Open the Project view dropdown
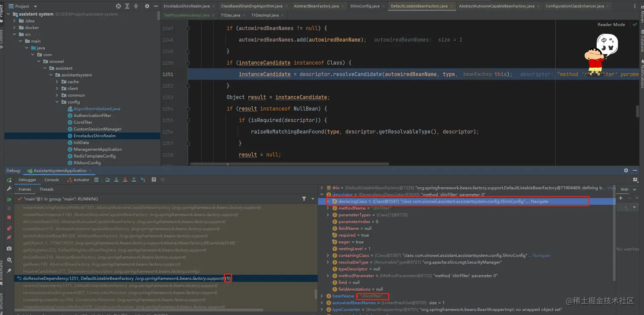 coord(35,6)
